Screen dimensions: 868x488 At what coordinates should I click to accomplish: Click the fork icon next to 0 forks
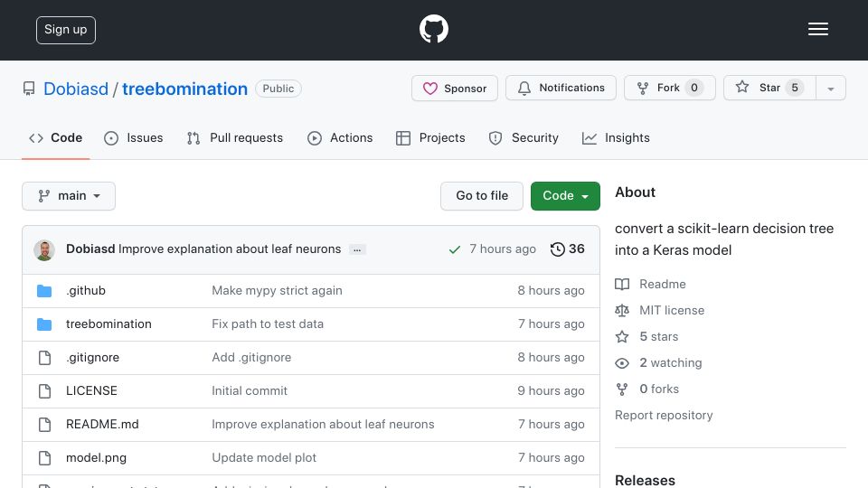pyautogui.click(x=622, y=389)
